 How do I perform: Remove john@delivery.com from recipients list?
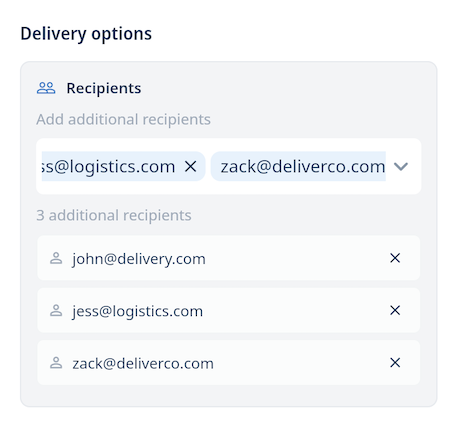pyautogui.click(x=395, y=258)
